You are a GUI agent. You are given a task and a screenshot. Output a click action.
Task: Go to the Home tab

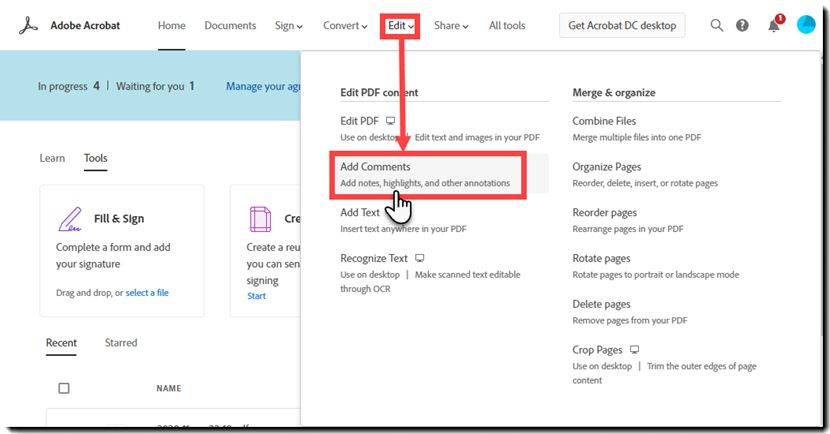point(172,25)
